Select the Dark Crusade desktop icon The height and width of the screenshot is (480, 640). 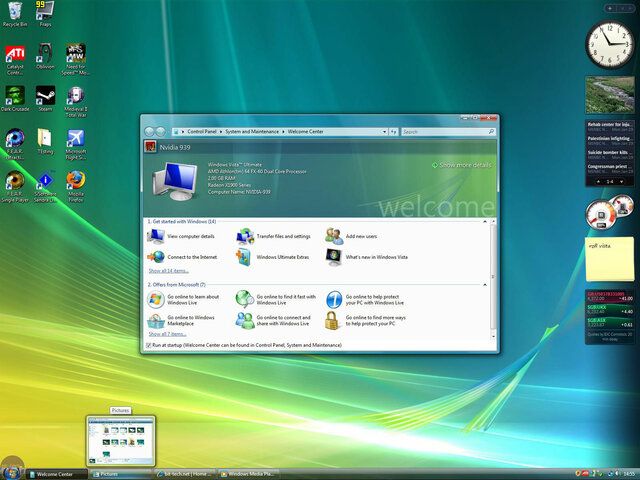pyautogui.click(x=15, y=99)
